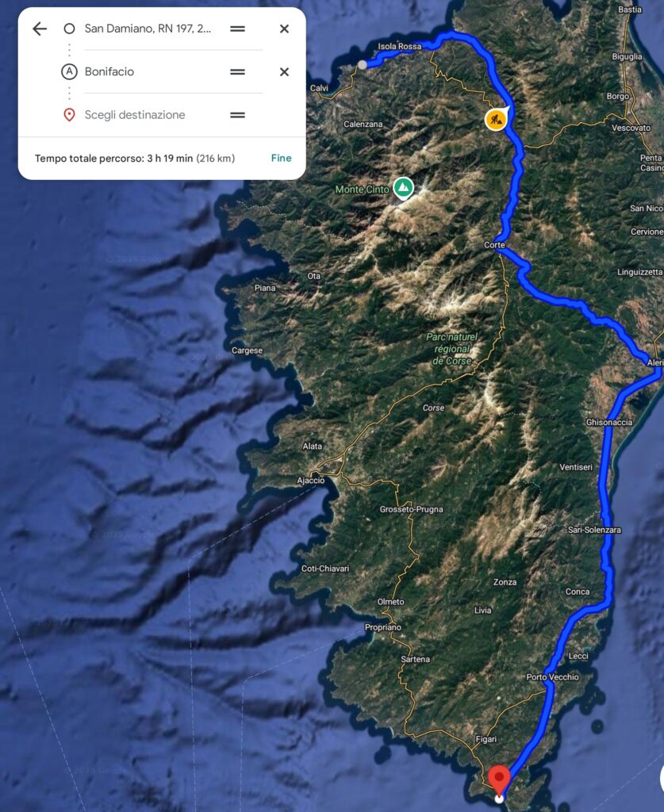The height and width of the screenshot is (812, 664).
Task: Select the Monte Cinto mountain peak marker
Action: point(404,188)
